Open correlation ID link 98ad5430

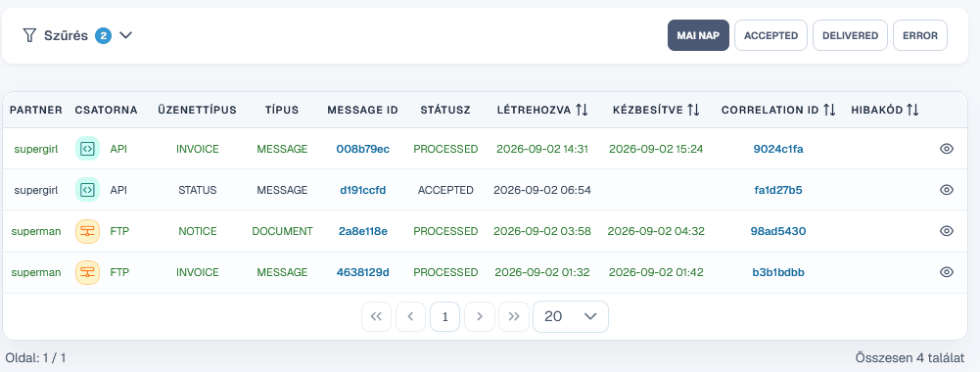click(x=778, y=231)
